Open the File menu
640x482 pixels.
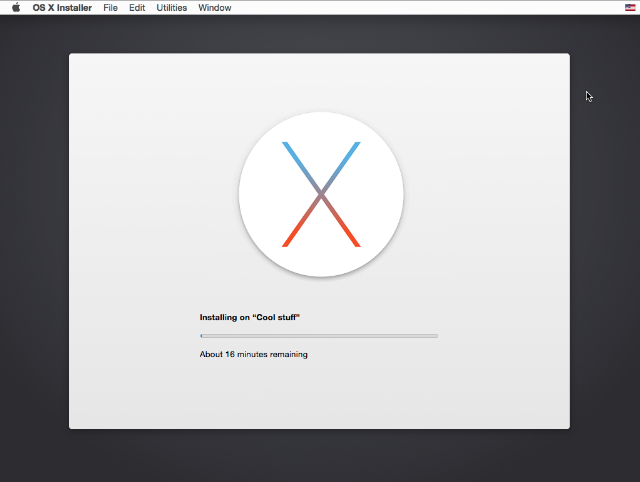tap(110, 8)
